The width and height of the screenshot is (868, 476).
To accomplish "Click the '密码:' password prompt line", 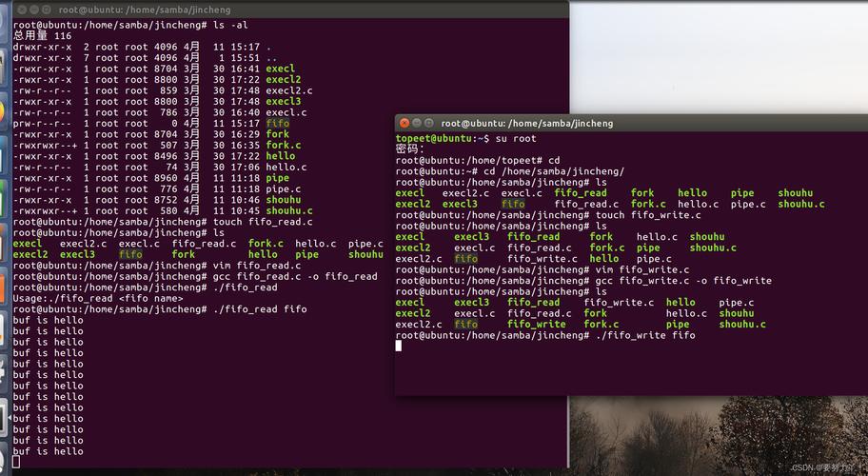I will click(x=410, y=149).
